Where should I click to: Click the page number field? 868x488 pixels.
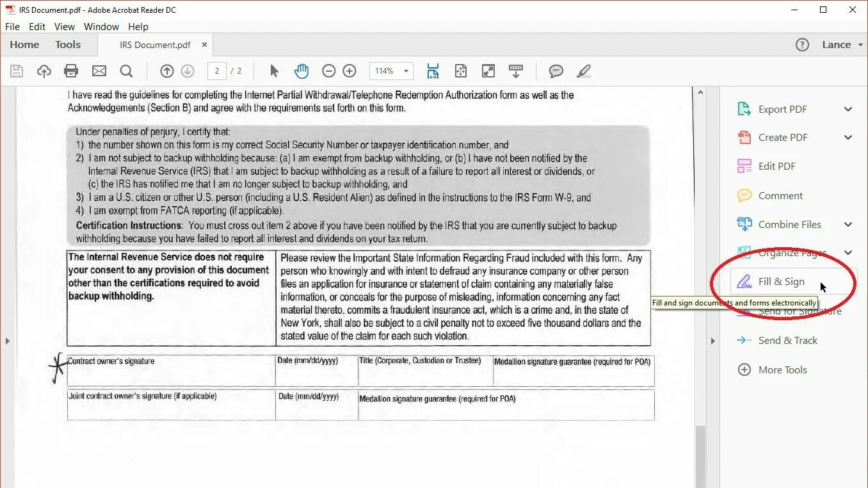pos(217,71)
